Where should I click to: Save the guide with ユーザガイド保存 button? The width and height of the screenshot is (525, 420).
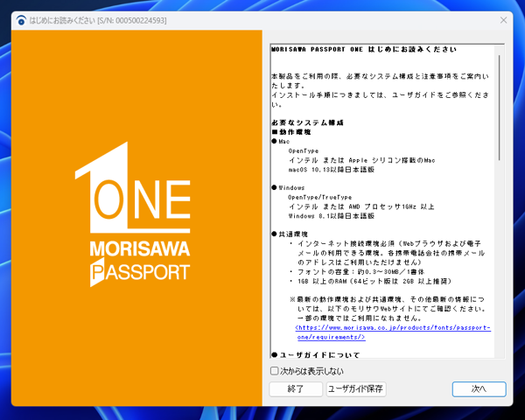[356, 388]
